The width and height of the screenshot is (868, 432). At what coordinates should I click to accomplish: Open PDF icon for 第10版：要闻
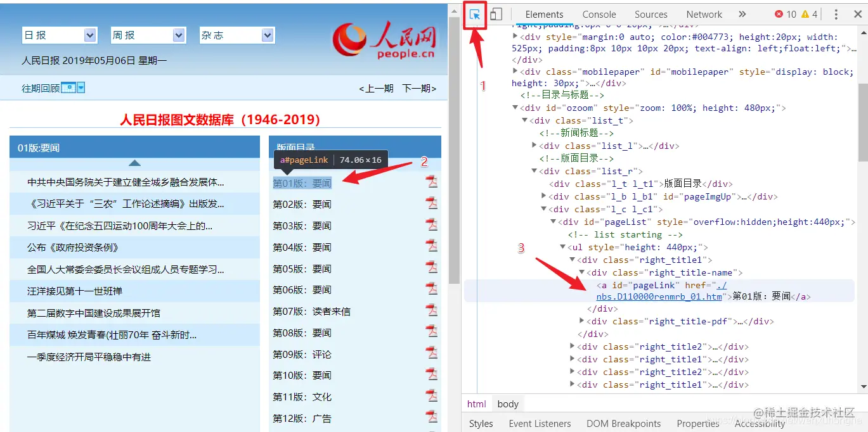pos(432,374)
